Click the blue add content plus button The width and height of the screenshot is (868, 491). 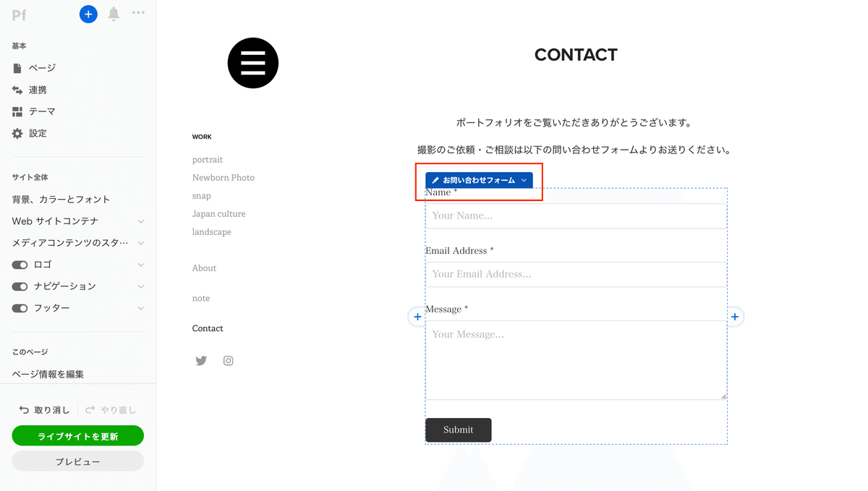point(88,14)
